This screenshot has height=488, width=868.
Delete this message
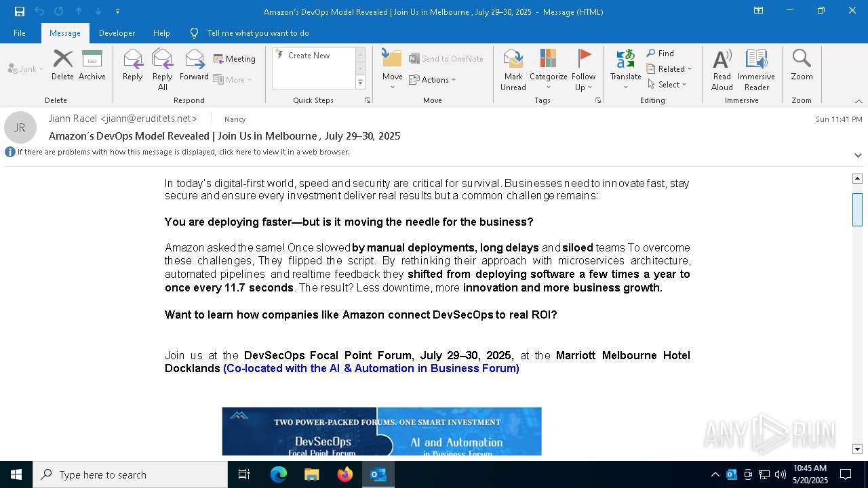tap(62, 65)
